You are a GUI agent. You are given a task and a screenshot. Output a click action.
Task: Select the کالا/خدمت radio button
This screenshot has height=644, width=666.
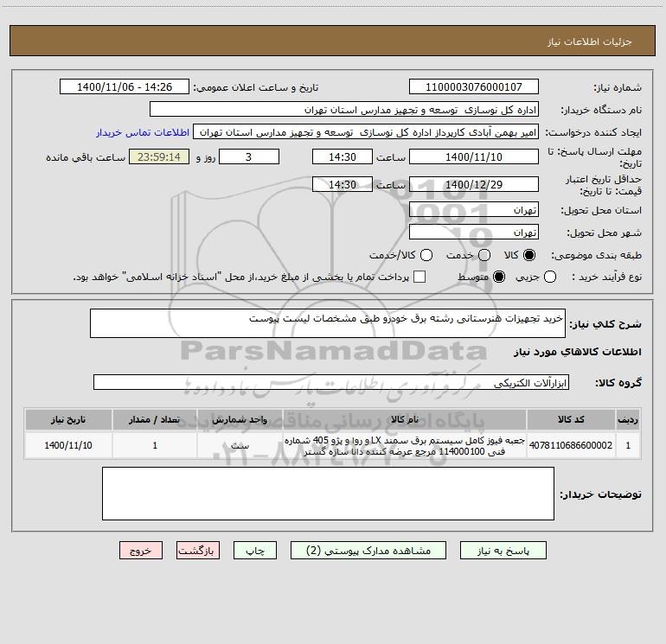click(426, 255)
